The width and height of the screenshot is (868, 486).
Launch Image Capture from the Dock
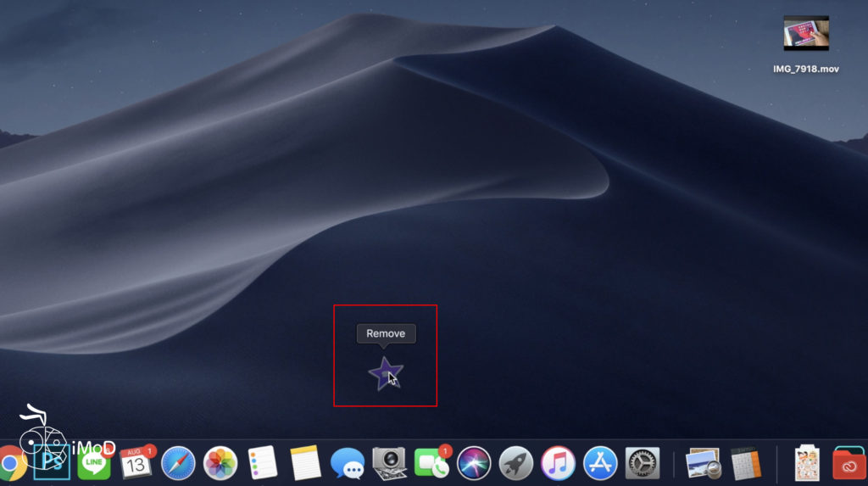pyautogui.click(x=389, y=463)
